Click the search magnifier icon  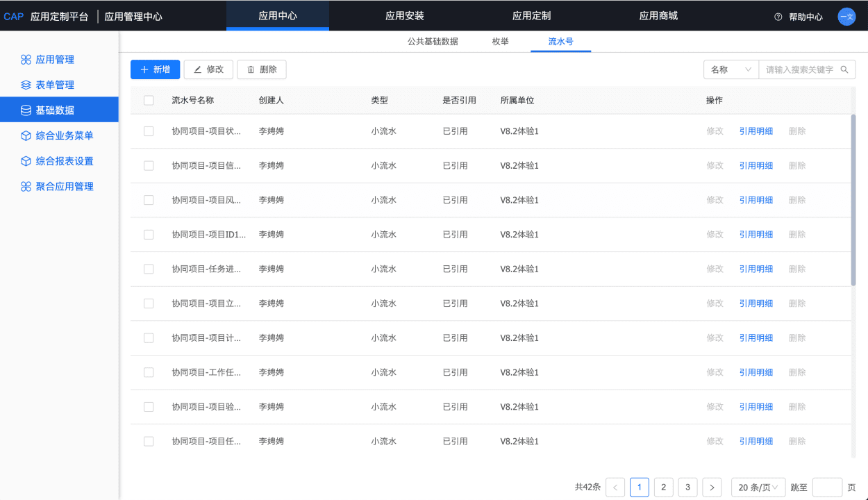coord(844,69)
